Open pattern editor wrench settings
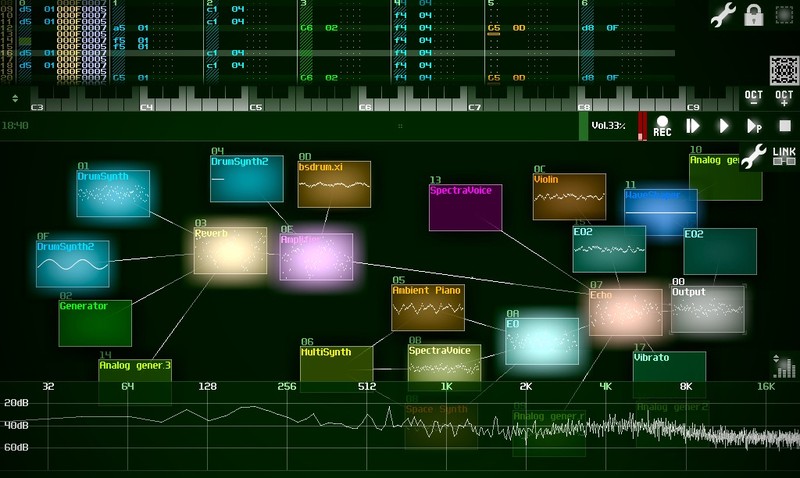 click(723, 15)
